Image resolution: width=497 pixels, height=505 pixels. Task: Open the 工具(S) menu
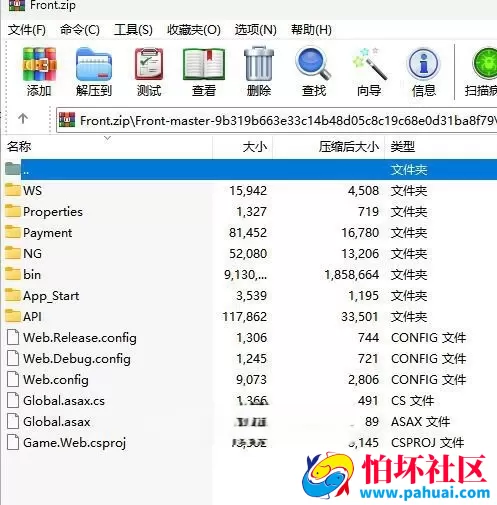point(133,30)
